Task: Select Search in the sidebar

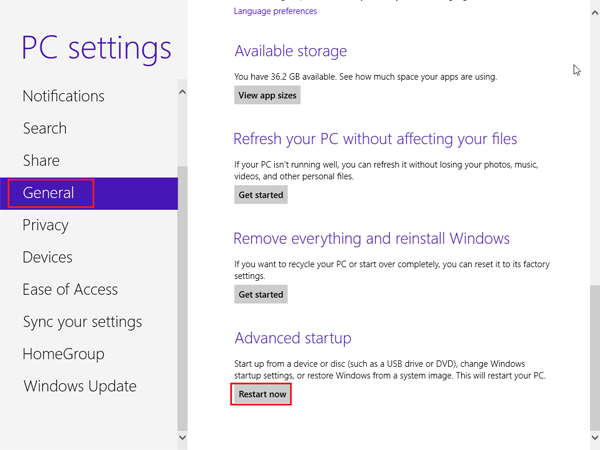Action: point(45,128)
